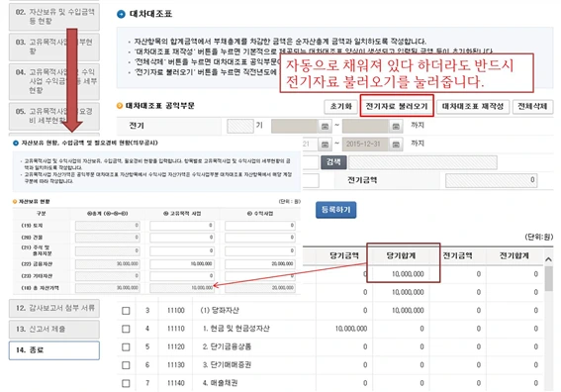
Task: Open menu 02. 자산보유 및 수입금액 등 현황
Action: 54,17
